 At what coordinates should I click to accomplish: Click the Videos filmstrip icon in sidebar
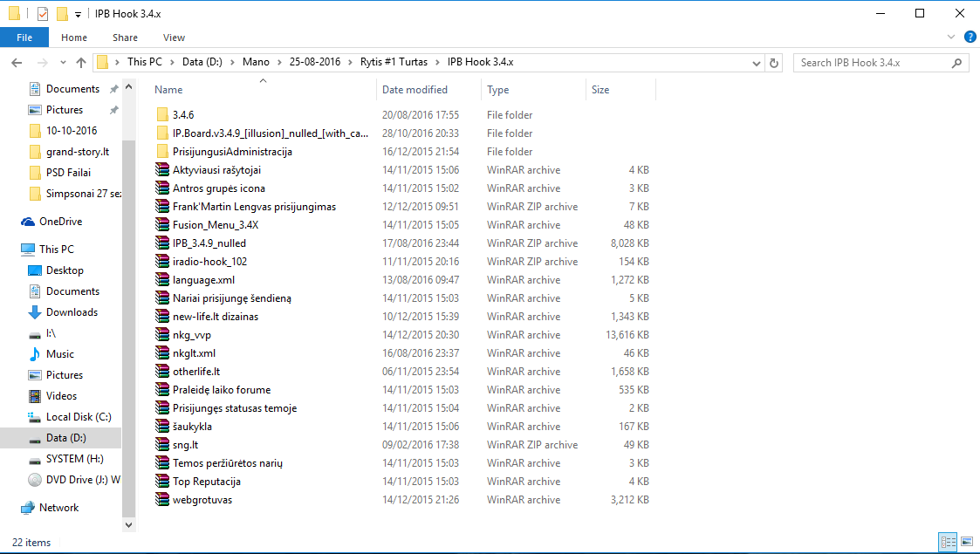coord(35,396)
